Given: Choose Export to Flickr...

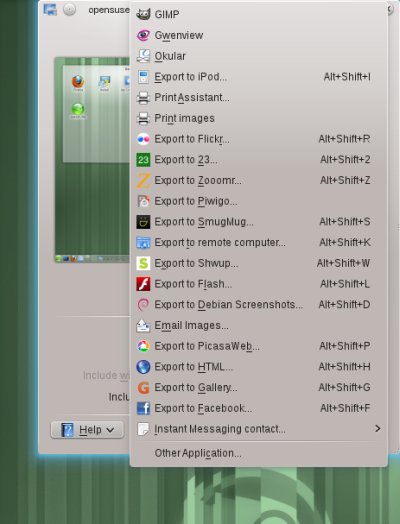Looking at the screenshot, I should [x=258, y=139].
